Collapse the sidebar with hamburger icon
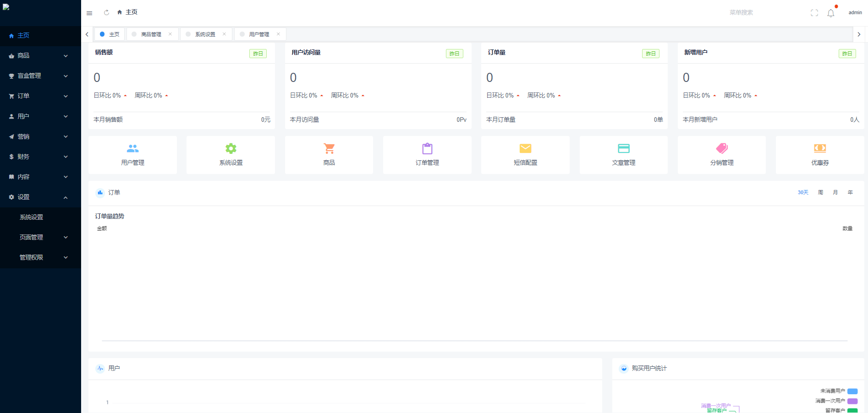868x413 pixels. click(x=89, y=13)
